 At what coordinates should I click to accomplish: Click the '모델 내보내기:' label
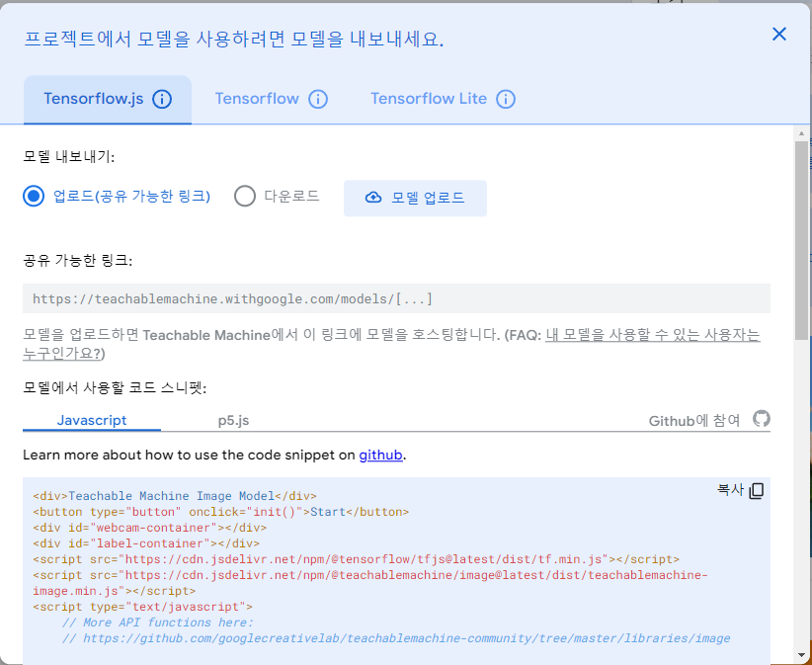point(68,156)
